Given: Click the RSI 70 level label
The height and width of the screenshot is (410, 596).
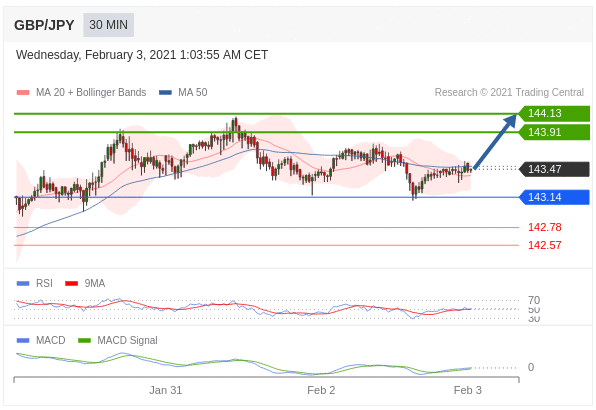Looking at the screenshot, I should (534, 300).
